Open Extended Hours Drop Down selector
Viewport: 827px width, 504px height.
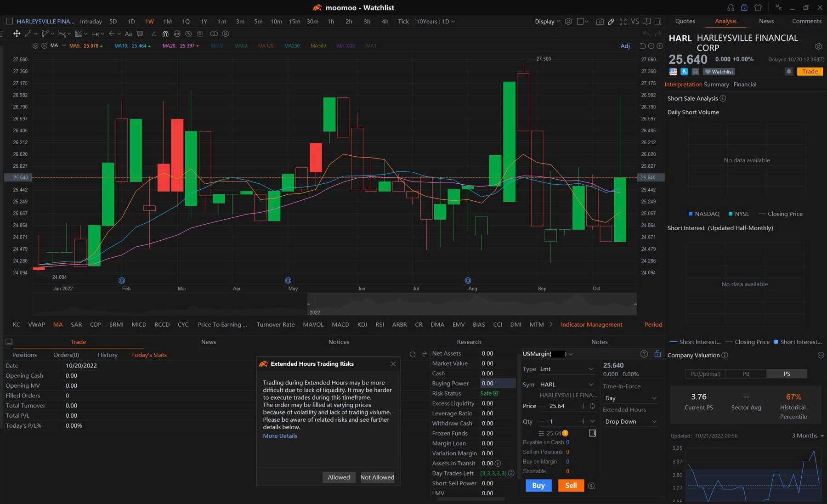pyautogui.click(x=630, y=422)
